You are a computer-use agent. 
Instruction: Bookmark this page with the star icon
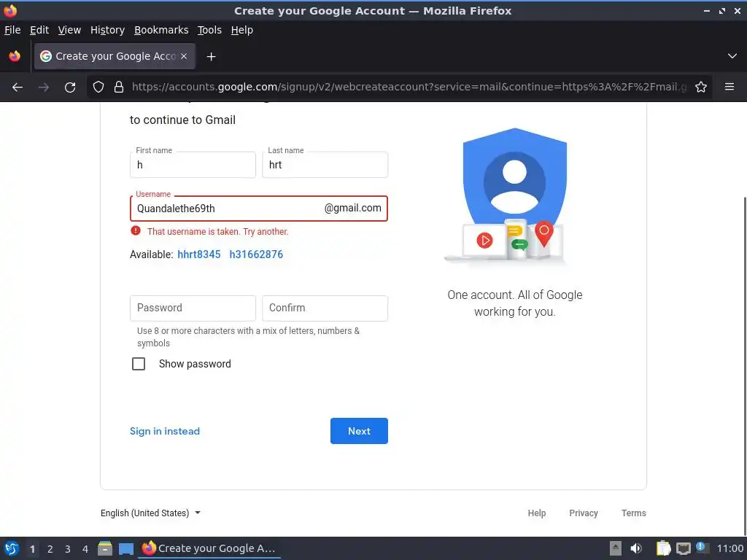click(701, 87)
